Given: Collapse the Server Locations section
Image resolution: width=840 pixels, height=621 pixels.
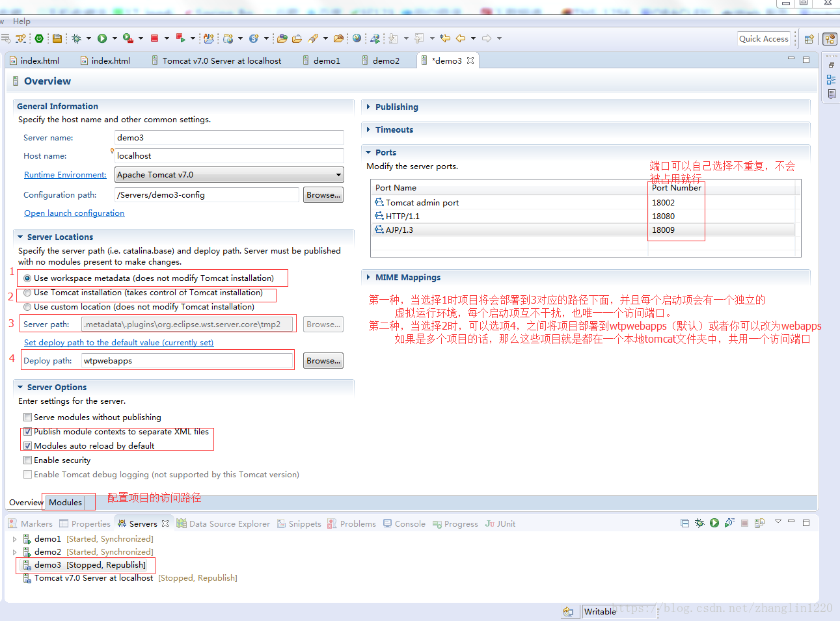Looking at the screenshot, I should pyautogui.click(x=20, y=237).
